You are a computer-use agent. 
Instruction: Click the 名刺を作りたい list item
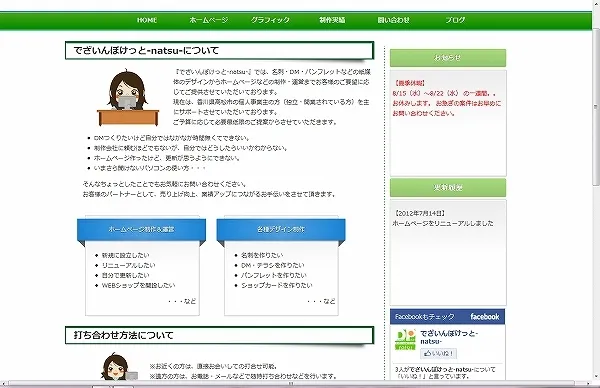[262, 255]
